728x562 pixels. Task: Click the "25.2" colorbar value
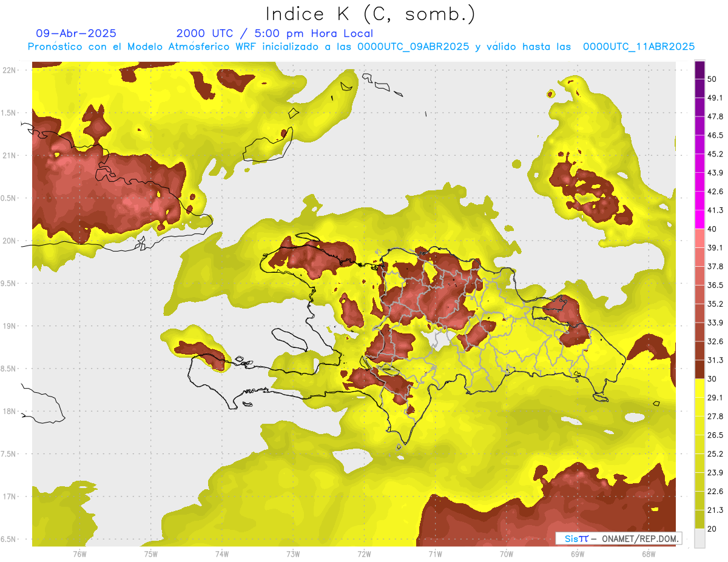715,454
